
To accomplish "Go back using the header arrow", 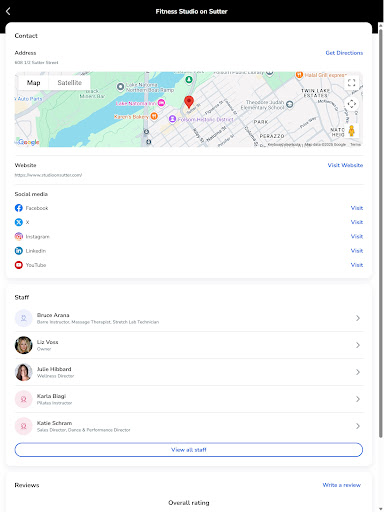I will (8, 11).
